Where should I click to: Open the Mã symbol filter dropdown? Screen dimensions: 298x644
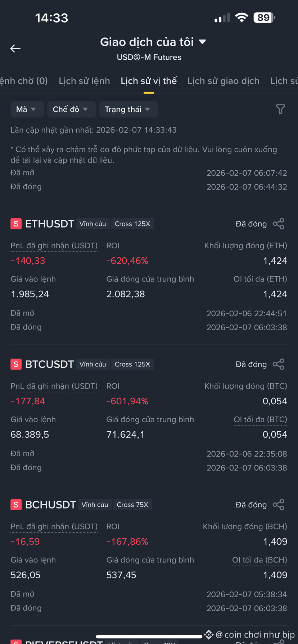pyautogui.click(x=27, y=109)
